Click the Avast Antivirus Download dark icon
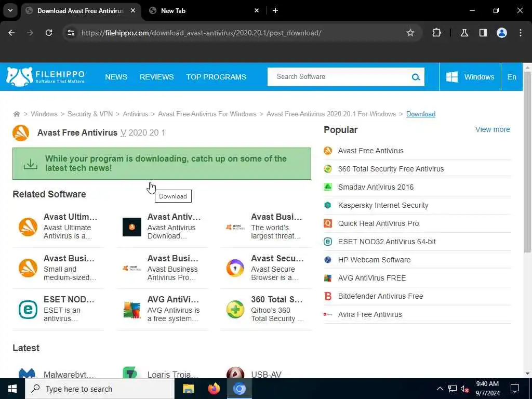 coord(131,227)
